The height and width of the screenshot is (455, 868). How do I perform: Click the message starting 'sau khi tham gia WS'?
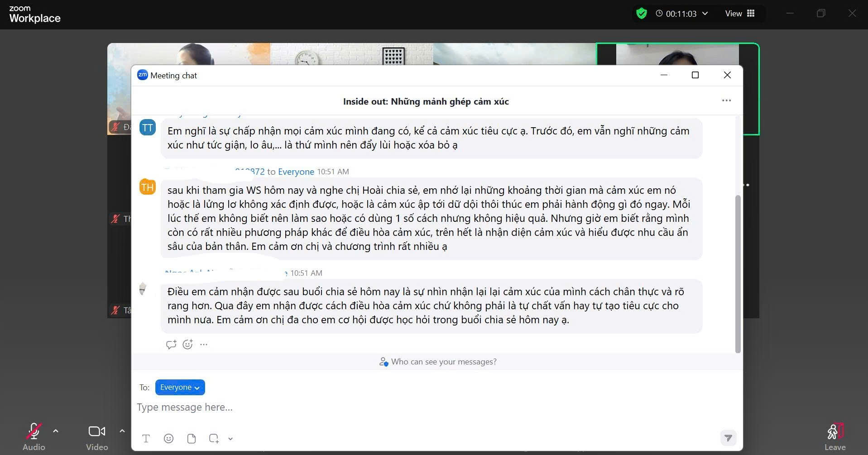(x=432, y=218)
